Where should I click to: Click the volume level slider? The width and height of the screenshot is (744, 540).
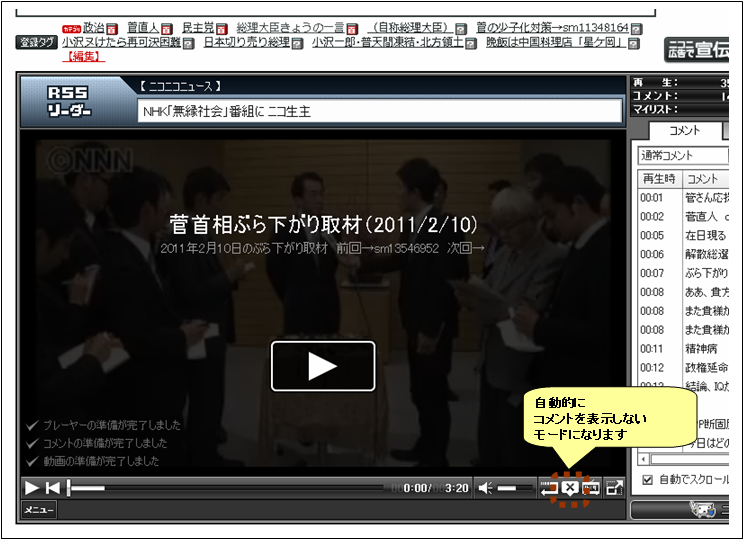pos(514,488)
